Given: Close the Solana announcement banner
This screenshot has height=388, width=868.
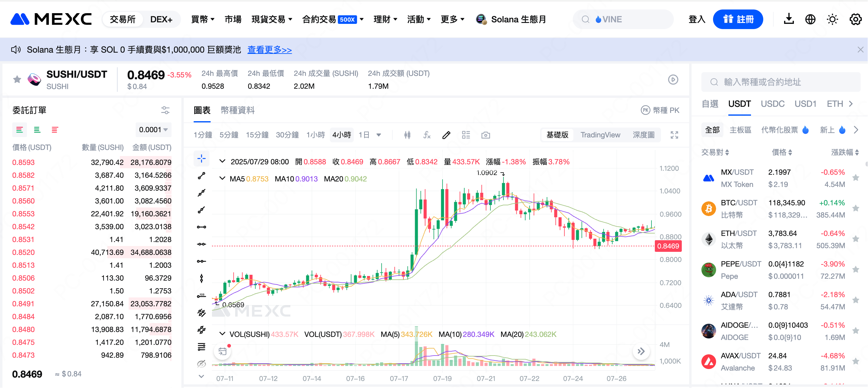Looking at the screenshot, I should 860,50.
